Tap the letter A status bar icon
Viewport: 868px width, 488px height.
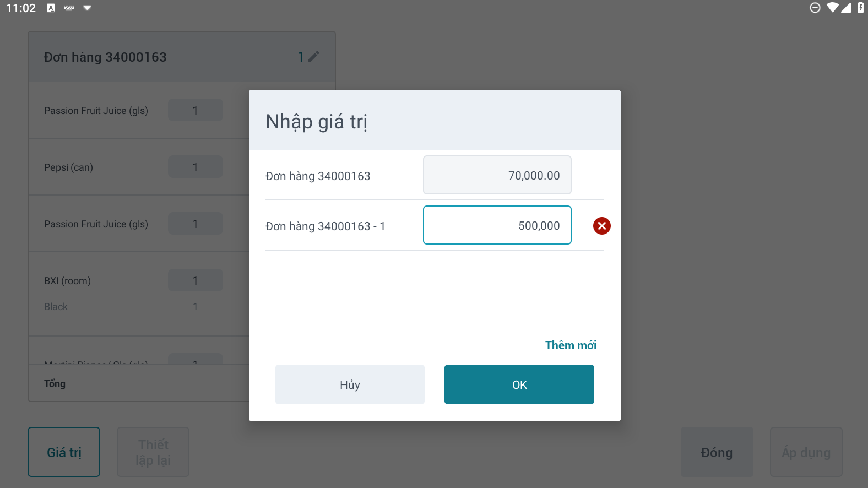[x=51, y=8]
